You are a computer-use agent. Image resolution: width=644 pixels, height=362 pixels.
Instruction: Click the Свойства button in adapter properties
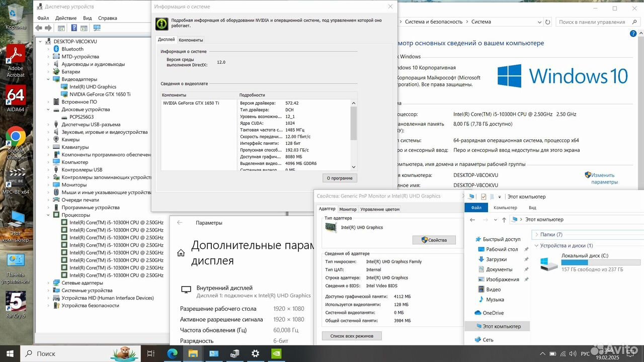pos(434,240)
